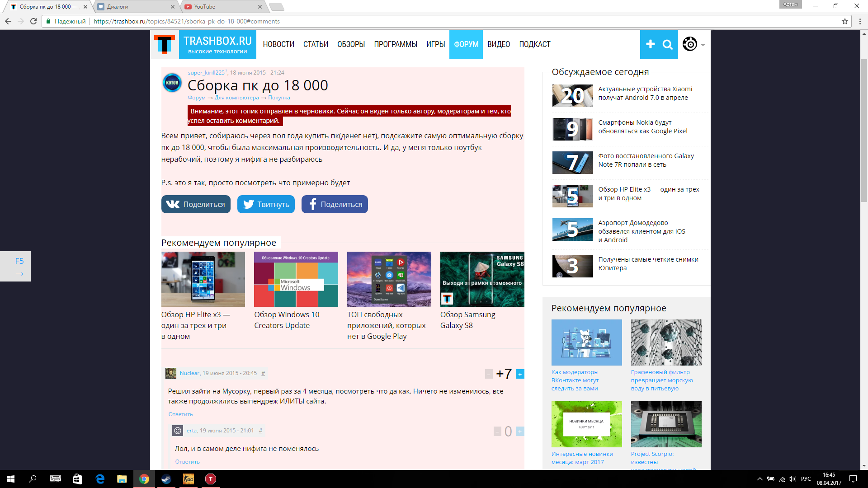Reply to Nuclear's comment via Ответить
This screenshot has width=868, height=488.
181,414
